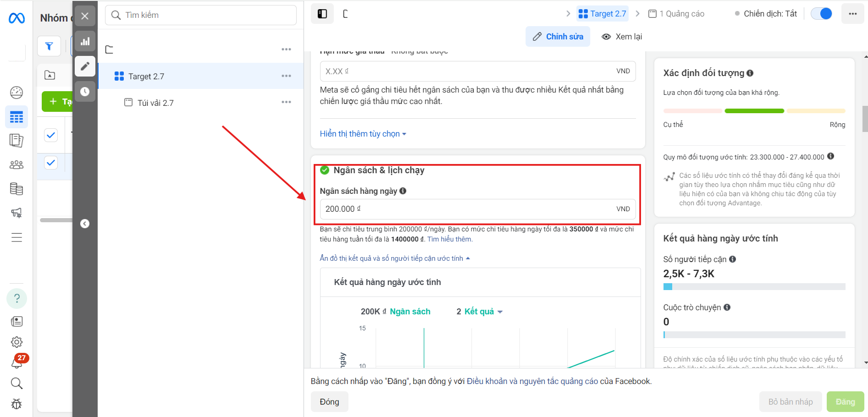
Task: Click the Số người tiếp cận progress bar
Action: click(754, 287)
